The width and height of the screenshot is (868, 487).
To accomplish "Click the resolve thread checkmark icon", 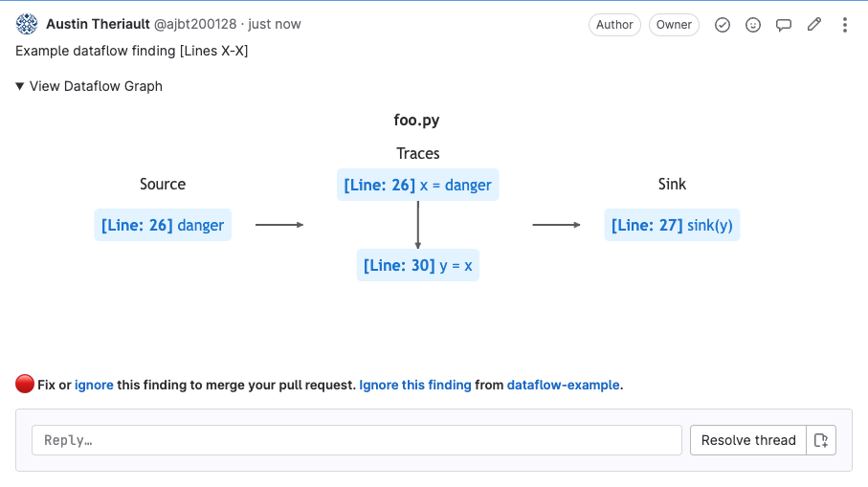I will (x=723, y=25).
